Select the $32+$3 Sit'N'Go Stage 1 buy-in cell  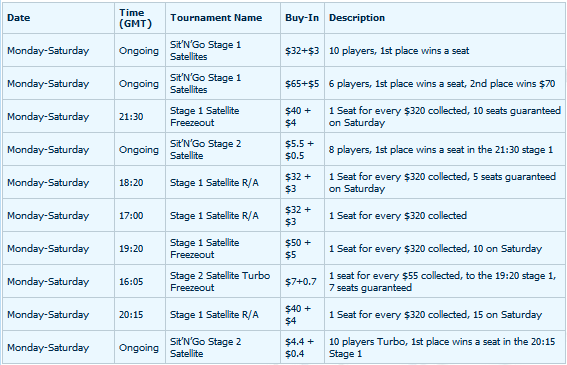[x=302, y=51]
